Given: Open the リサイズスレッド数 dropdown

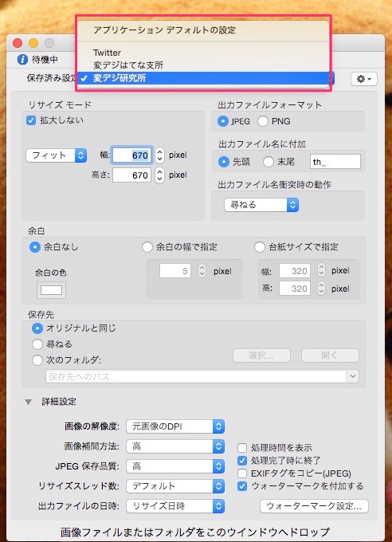Looking at the screenshot, I should tap(175, 486).
